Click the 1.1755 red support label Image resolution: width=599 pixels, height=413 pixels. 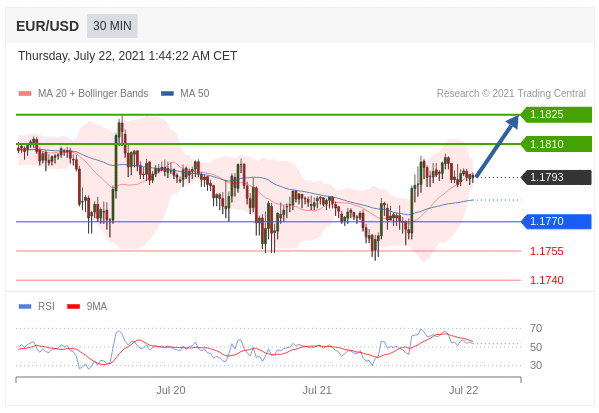[x=547, y=251]
